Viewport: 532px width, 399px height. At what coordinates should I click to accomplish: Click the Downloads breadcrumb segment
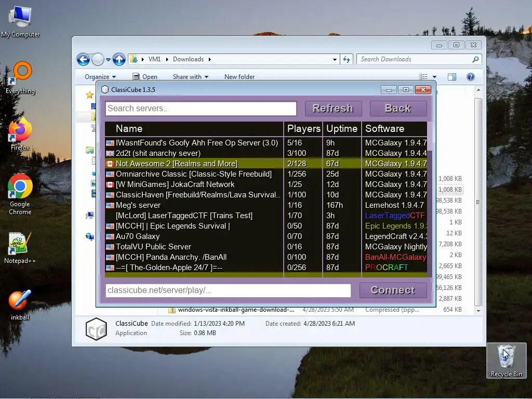(x=188, y=59)
